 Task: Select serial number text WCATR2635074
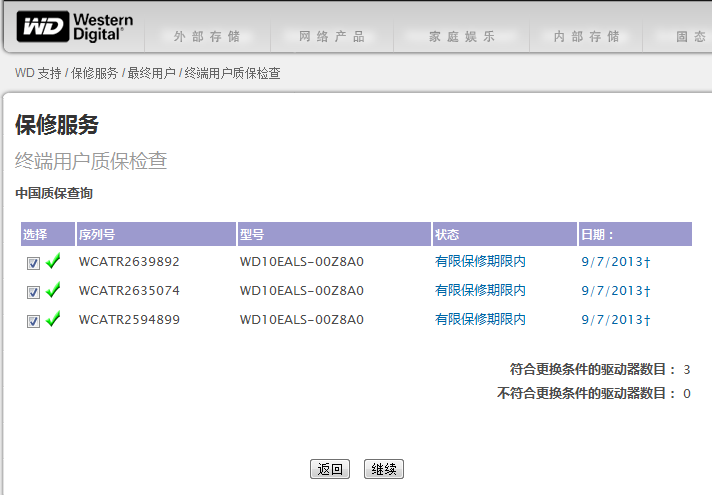coord(129,291)
